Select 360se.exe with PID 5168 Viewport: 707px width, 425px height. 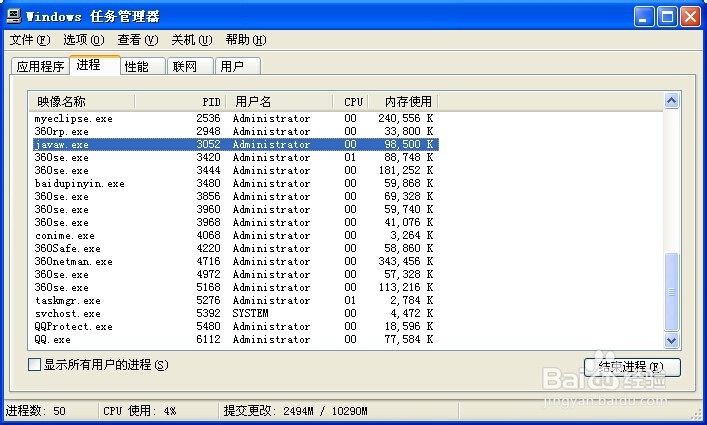pos(234,288)
